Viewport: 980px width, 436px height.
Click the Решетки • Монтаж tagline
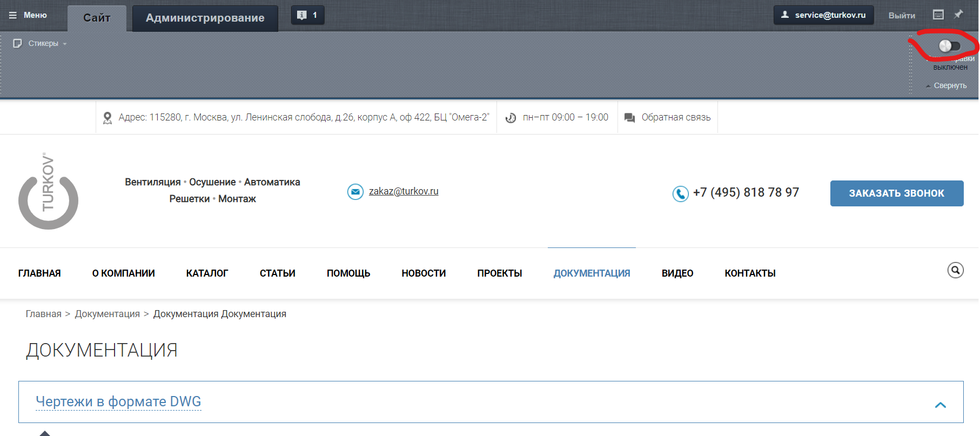212,199
